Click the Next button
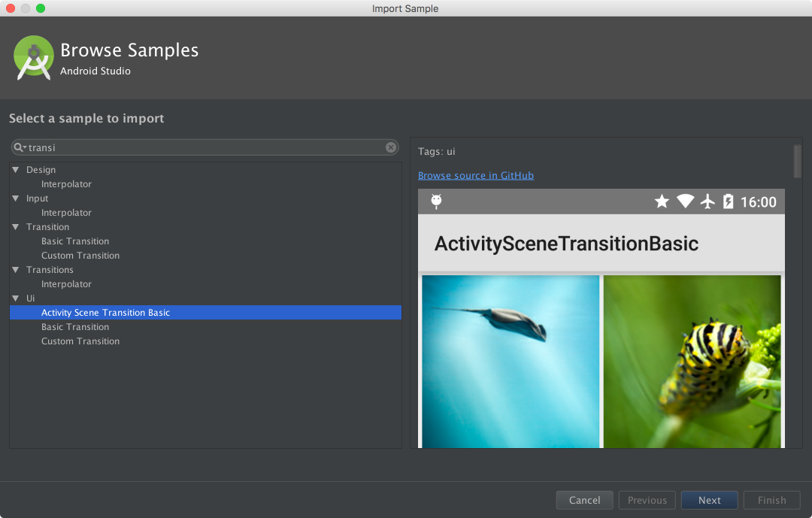This screenshot has width=812, height=518. point(710,501)
